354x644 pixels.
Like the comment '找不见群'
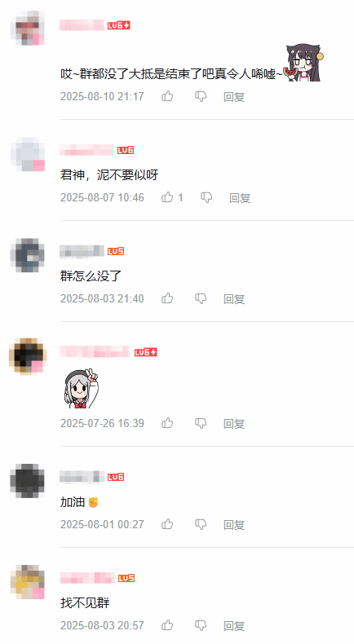(x=167, y=625)
